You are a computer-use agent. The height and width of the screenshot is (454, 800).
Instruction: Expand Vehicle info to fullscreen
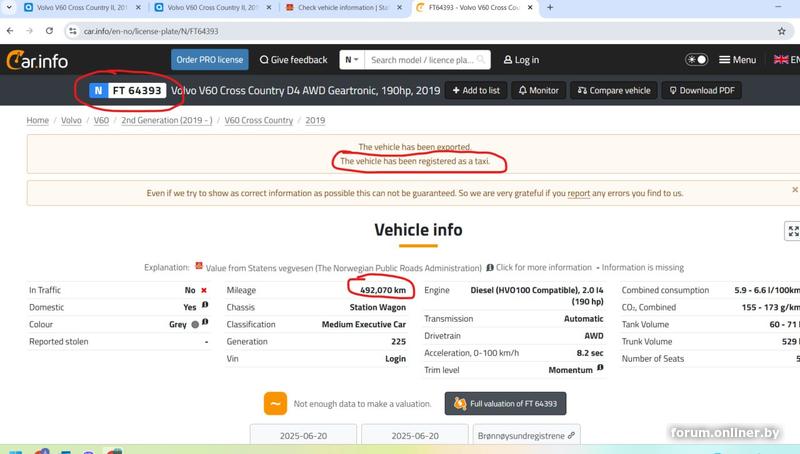793,231
